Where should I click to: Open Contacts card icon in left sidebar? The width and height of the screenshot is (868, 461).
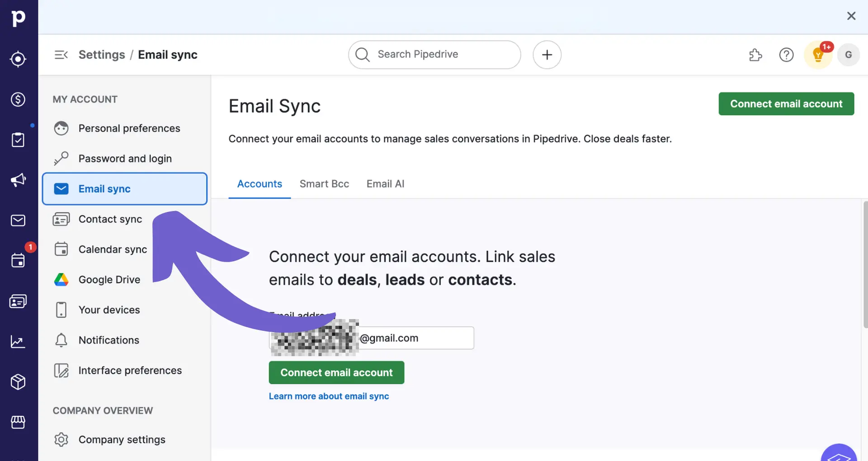coord(18,301)
